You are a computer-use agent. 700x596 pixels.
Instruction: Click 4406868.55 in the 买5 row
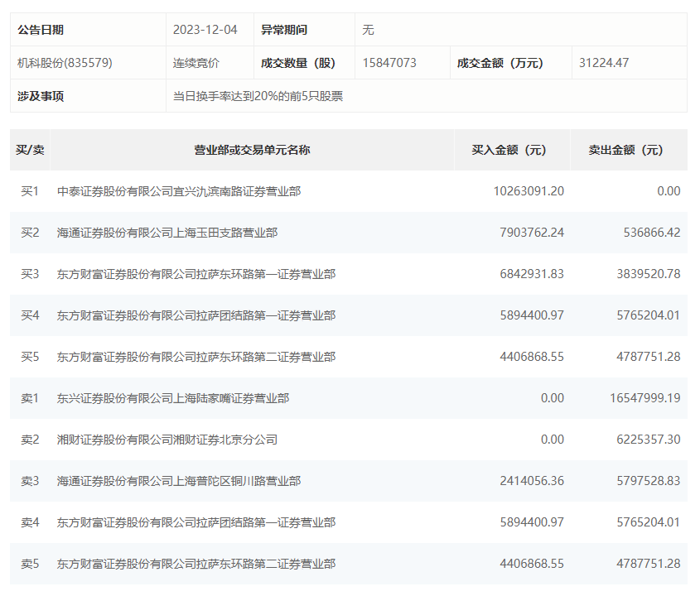click(x=532, y=357)
